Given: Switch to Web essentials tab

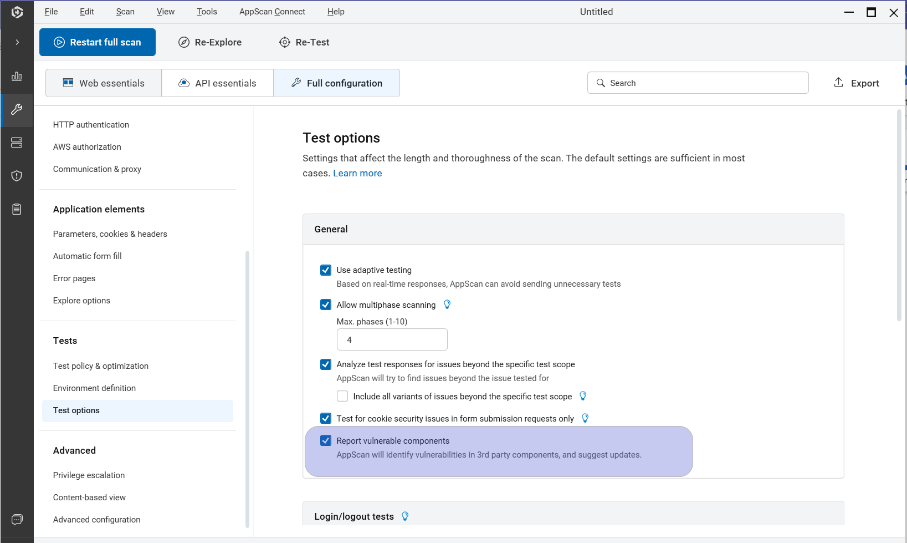Looking at the screenshot, I should coord(104,83).
